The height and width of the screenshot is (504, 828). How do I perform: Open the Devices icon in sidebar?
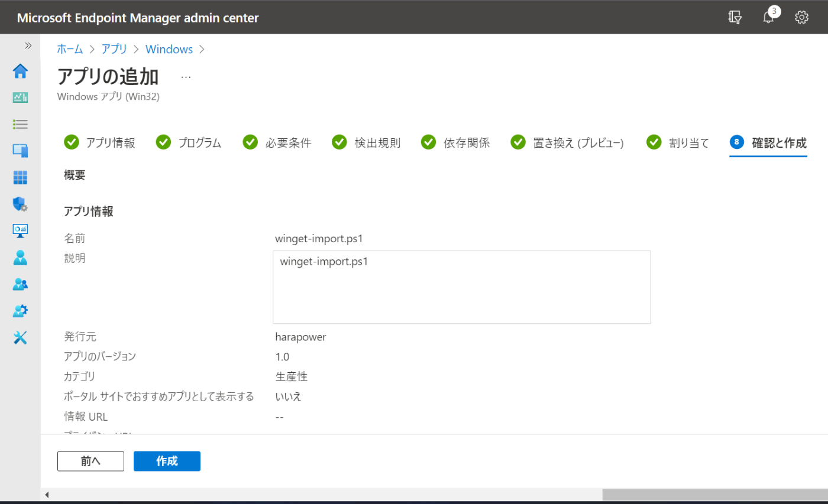point(20,151)
